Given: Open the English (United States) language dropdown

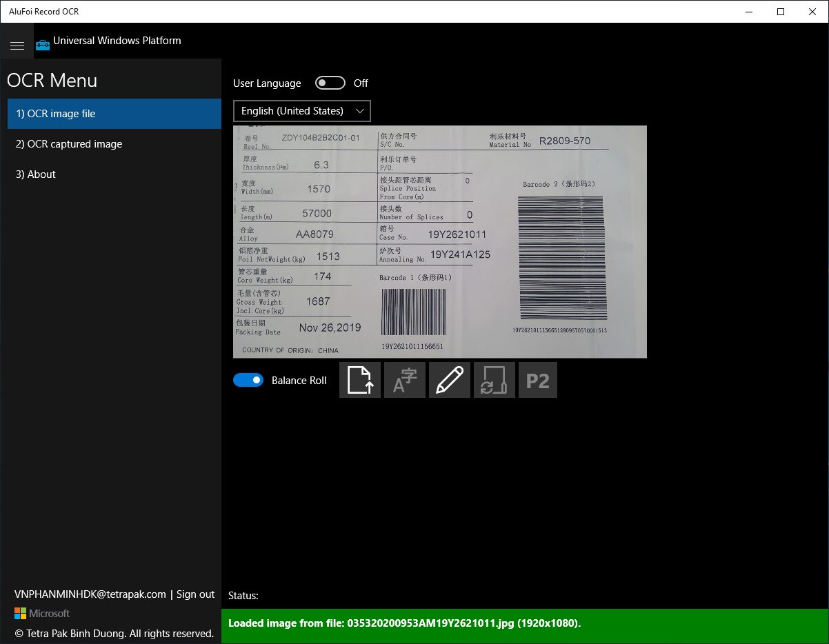Looking at the screenshot, I should (302, 111).
